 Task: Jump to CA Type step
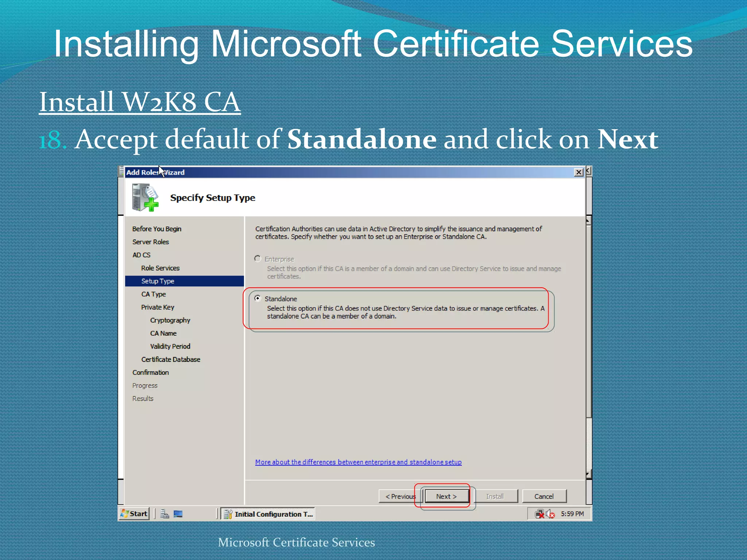click(154, 294)
